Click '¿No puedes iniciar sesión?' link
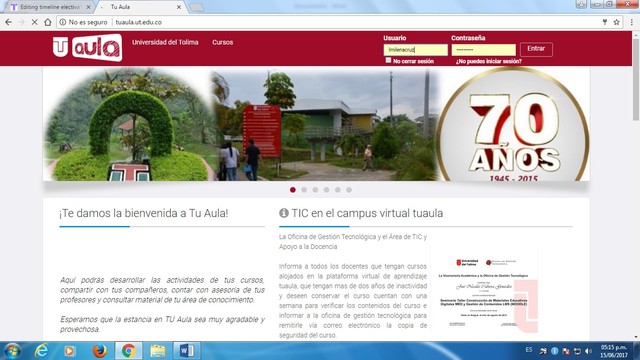 (489, 61)
